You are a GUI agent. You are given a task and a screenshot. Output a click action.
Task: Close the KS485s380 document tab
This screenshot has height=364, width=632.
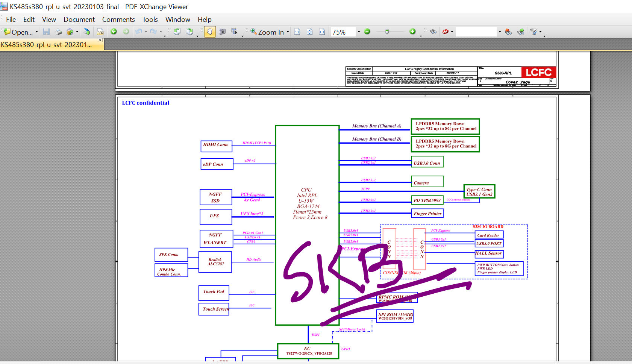(x=100, y=40)
